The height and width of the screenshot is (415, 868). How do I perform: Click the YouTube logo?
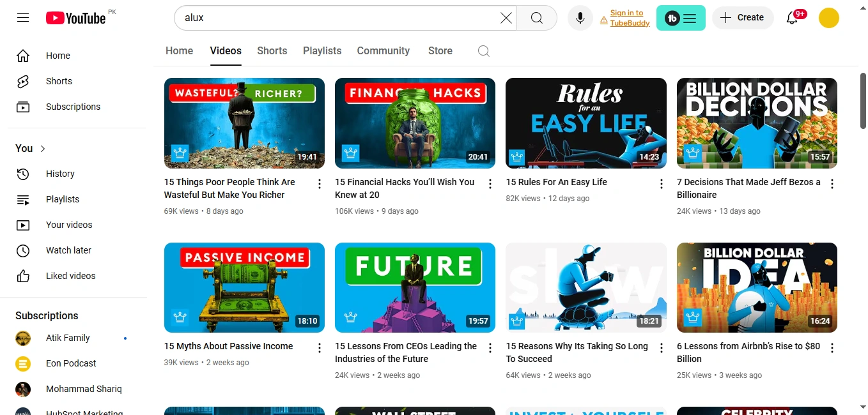tap(75, 18)
